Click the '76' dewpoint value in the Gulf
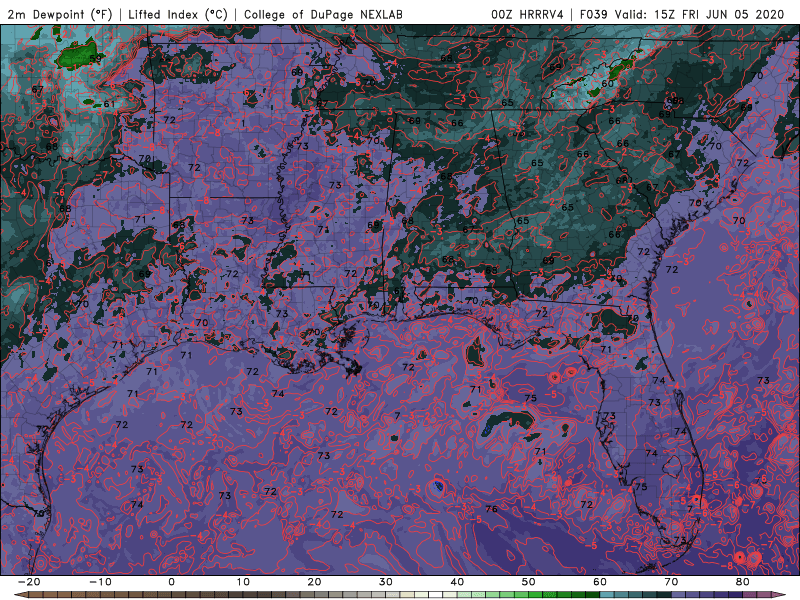Screen dimensions: 800x600 click(x=491, y=509)
